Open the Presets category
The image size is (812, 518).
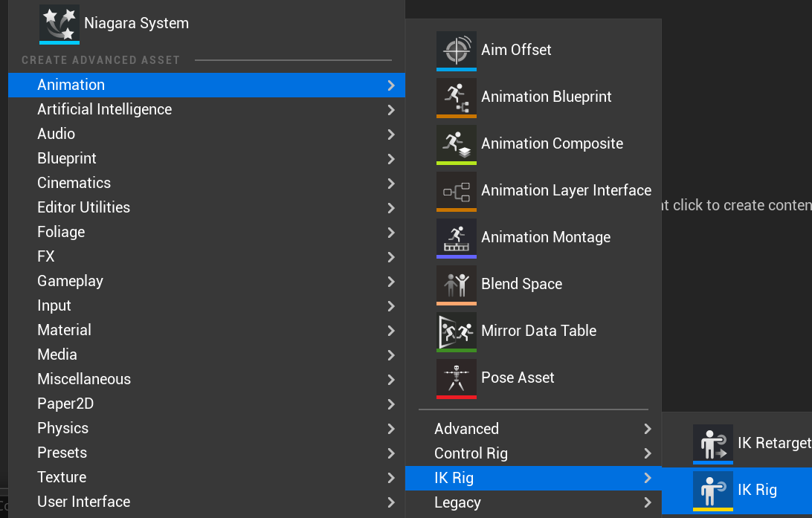point(207,453)
